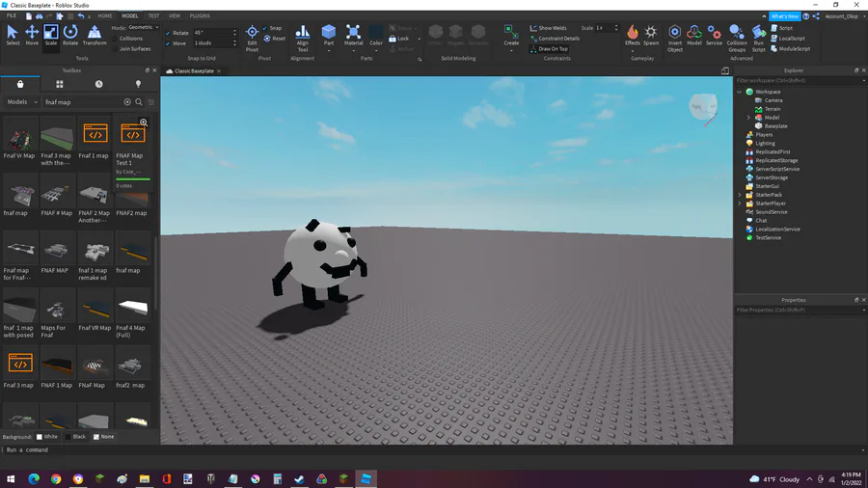Switch to the VIEW ribbon tab

click(175, 16)
